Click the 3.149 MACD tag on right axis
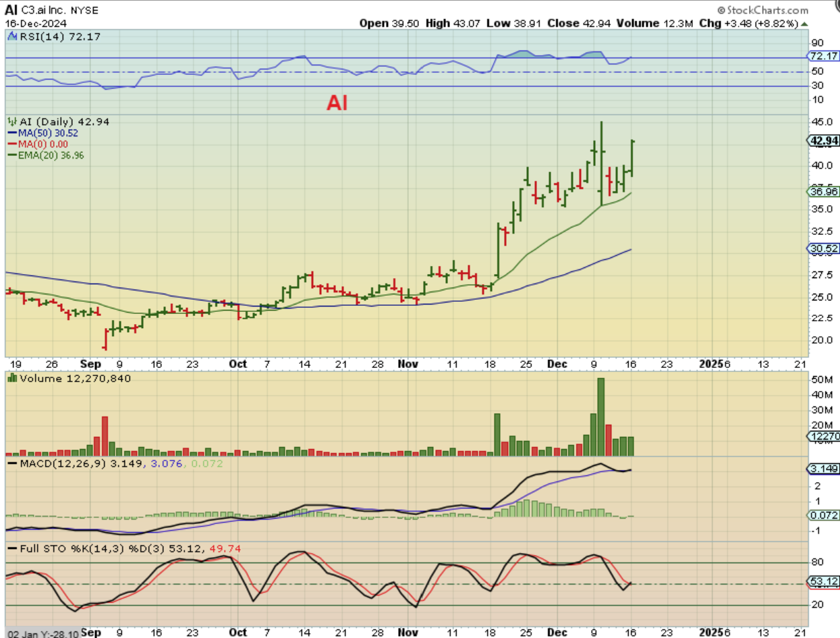This screenshot has height=638, width=840. [x=823, y=469]
